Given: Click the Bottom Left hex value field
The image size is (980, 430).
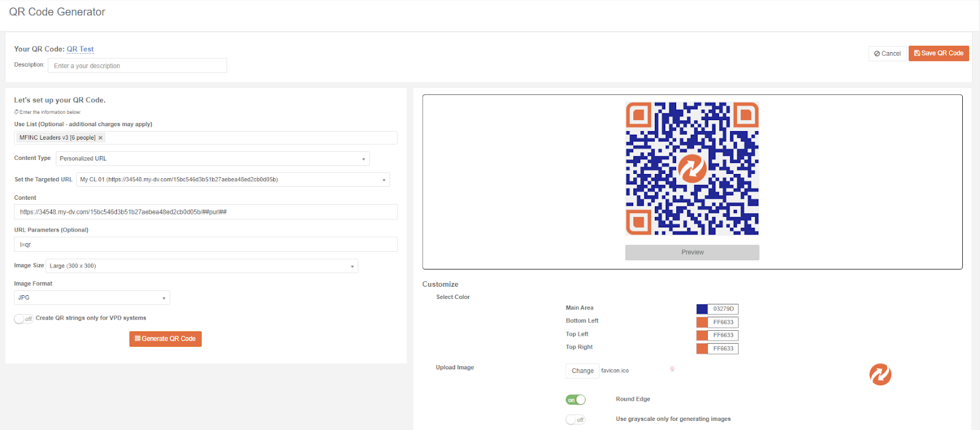Looking at the screenshot, I should tap(723, 322).
